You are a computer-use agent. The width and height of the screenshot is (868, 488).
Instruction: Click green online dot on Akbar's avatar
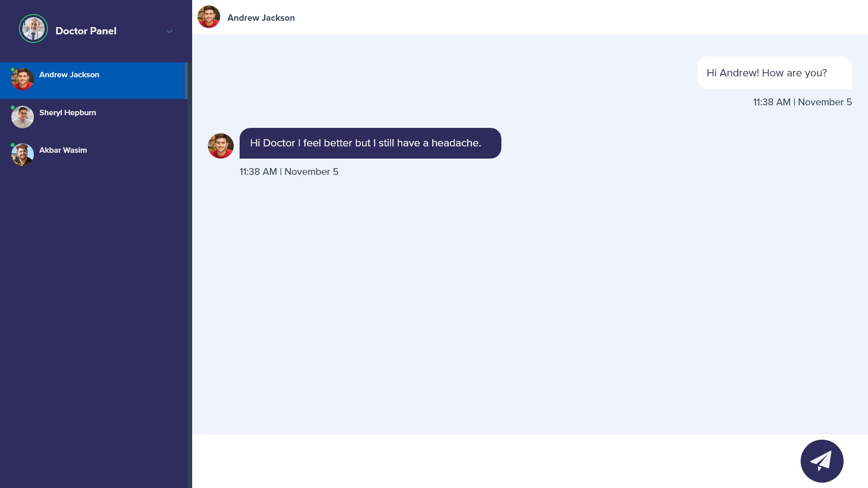point(13,145)
